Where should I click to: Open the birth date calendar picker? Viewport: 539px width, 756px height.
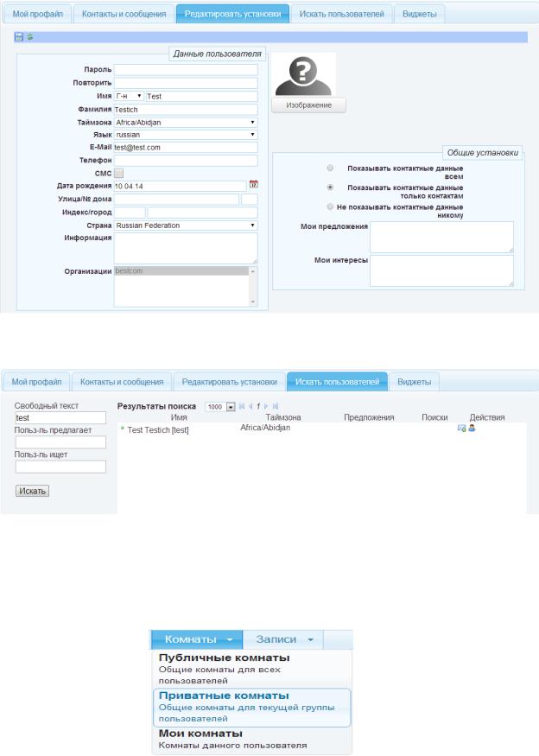tap(254, 184)
